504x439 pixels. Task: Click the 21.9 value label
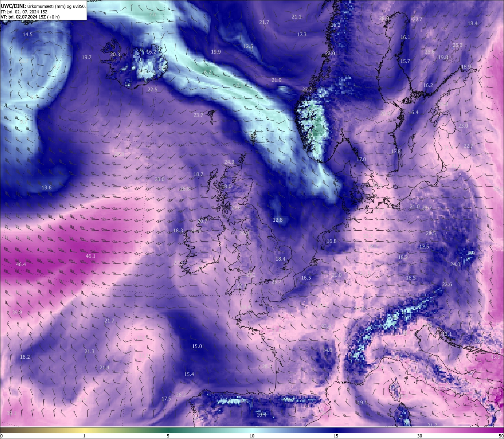pyautogui.click(x=276, y=80)
